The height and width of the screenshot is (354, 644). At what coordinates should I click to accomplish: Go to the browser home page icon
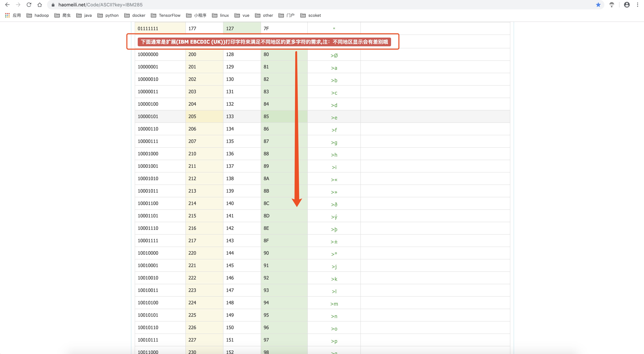coord(39,5)
